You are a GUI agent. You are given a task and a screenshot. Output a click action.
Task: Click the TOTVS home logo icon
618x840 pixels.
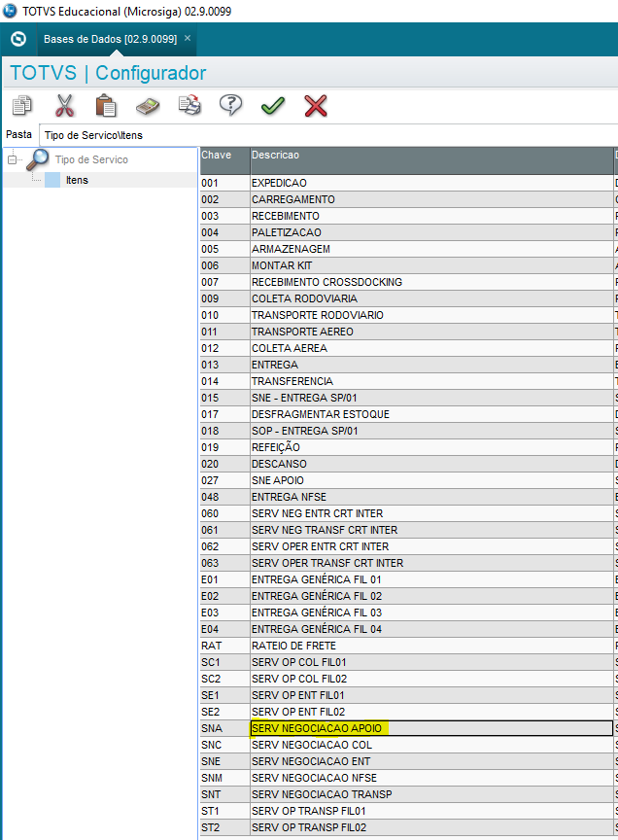(x=18, y=39)
